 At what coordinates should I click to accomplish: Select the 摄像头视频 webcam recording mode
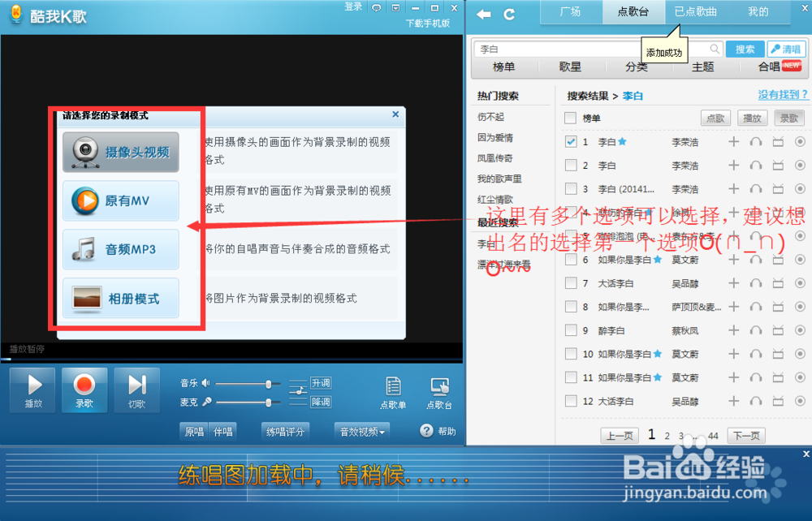click(121, 152)
